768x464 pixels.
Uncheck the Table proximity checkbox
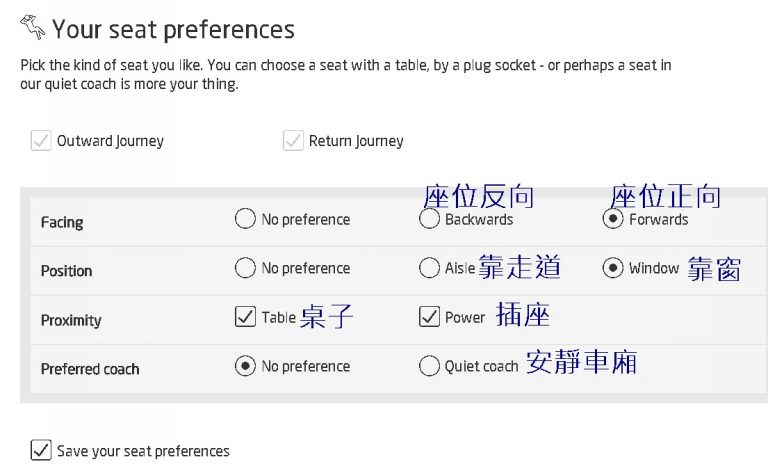tap(245, 317)
